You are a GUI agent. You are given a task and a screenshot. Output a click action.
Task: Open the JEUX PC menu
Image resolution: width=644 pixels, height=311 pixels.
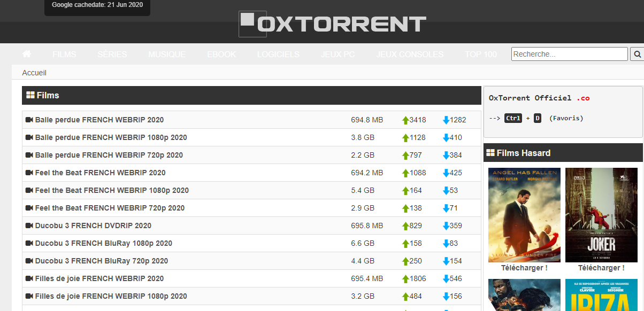click(338, 54)
